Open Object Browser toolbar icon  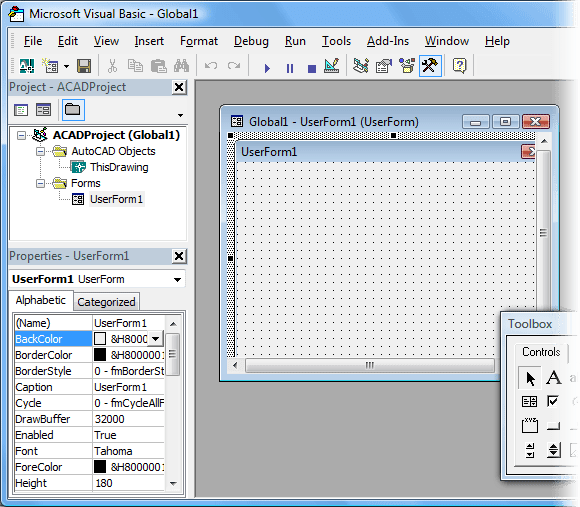pyautogui.click(x=407, y=66)
